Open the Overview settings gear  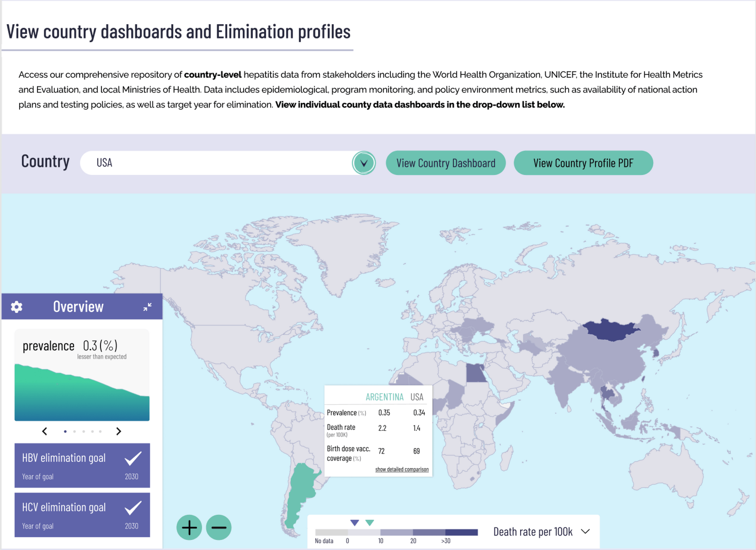(x=16, y=307)
